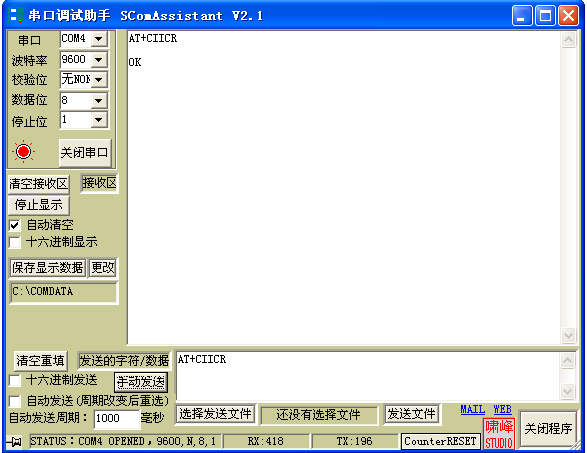
Task: Click 关闭串口 close port button
Action: [x=85, y=152]
